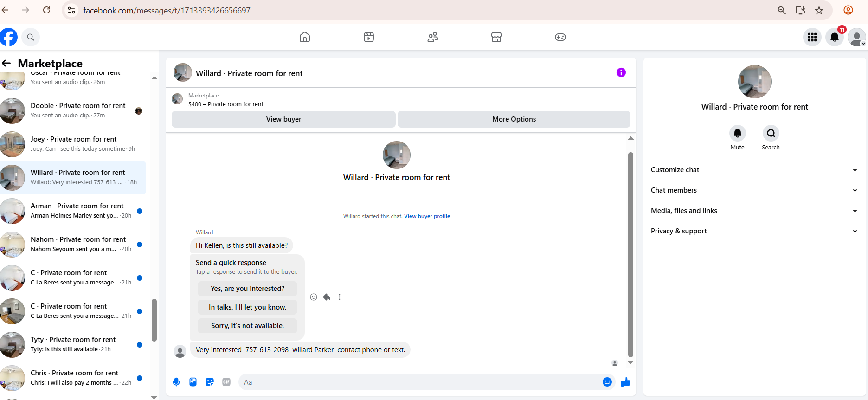Click the chat list scrollbar thumb

click(154, 320)
